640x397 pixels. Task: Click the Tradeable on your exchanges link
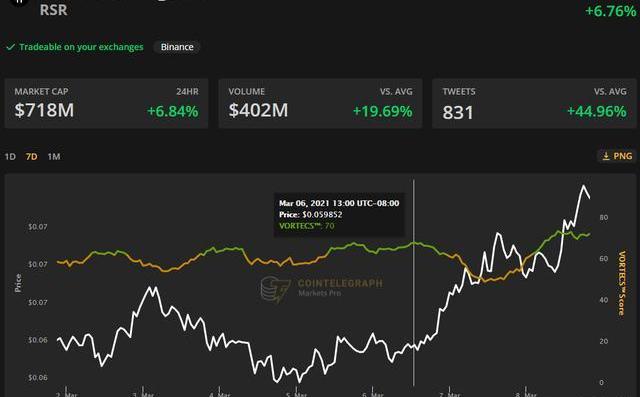81,47
